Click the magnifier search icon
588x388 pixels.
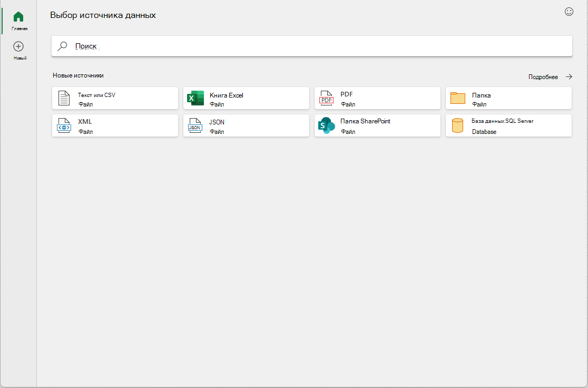click(x=62, y=46)
